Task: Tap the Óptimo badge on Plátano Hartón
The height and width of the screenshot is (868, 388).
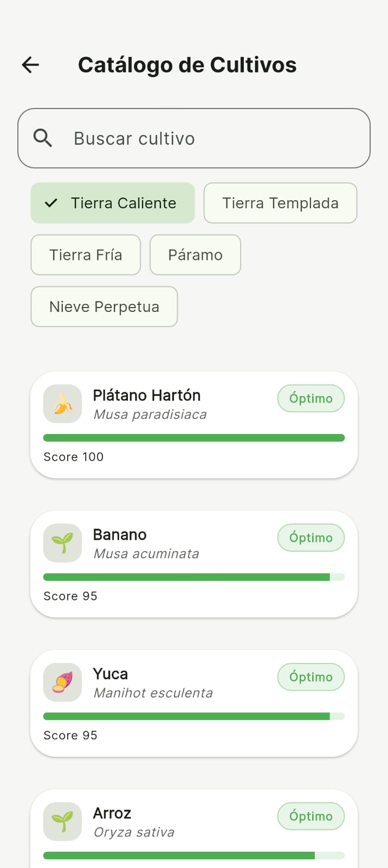Action: point(311,398)
